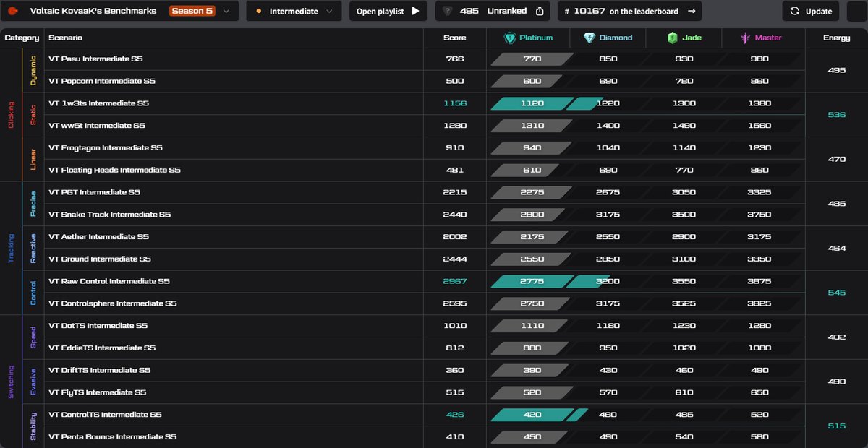This screenshot has width=868, height=448.
Task: Select the VT Ground Intermediate S5 scenario
Action: click(x=100, y=259)
